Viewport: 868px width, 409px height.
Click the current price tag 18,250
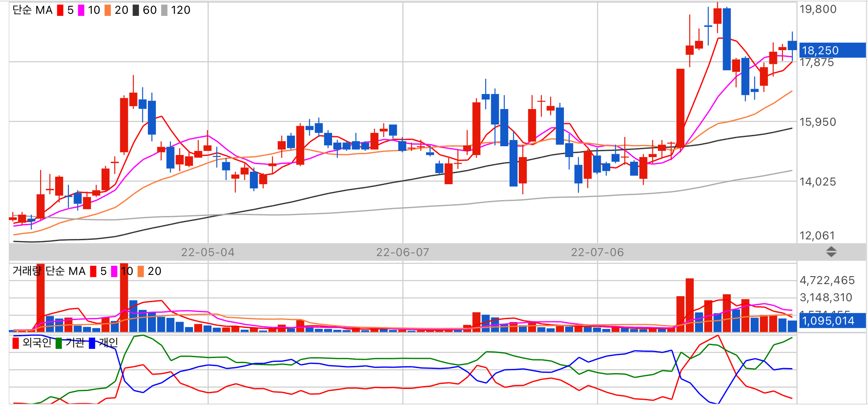832,50
